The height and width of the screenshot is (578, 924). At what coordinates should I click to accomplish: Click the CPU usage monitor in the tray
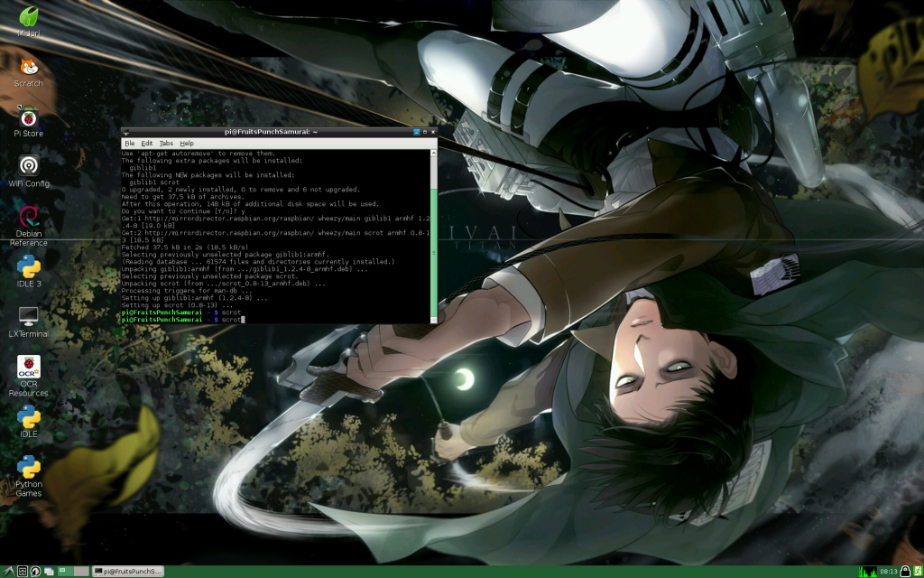tap(868, 572)
